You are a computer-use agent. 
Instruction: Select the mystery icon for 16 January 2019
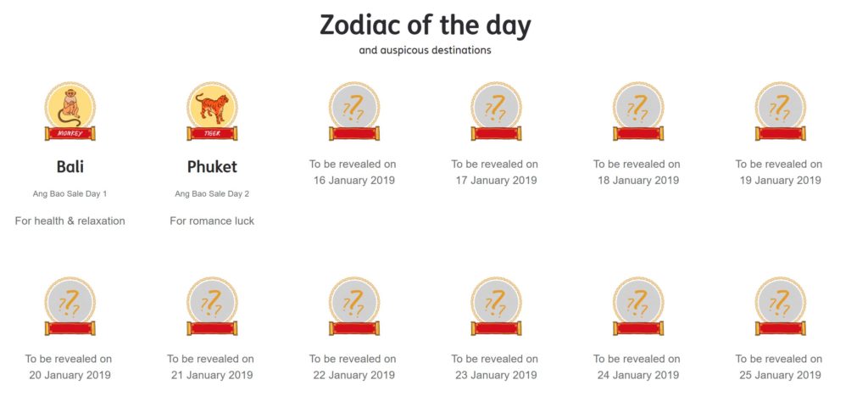coord(353,110)
